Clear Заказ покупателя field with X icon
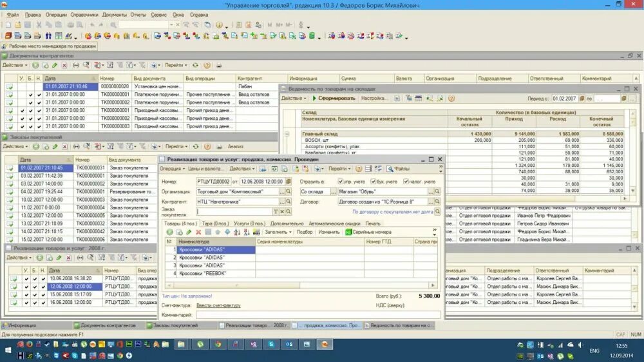This screenshot has width=644, height=362. pos(282,212)
